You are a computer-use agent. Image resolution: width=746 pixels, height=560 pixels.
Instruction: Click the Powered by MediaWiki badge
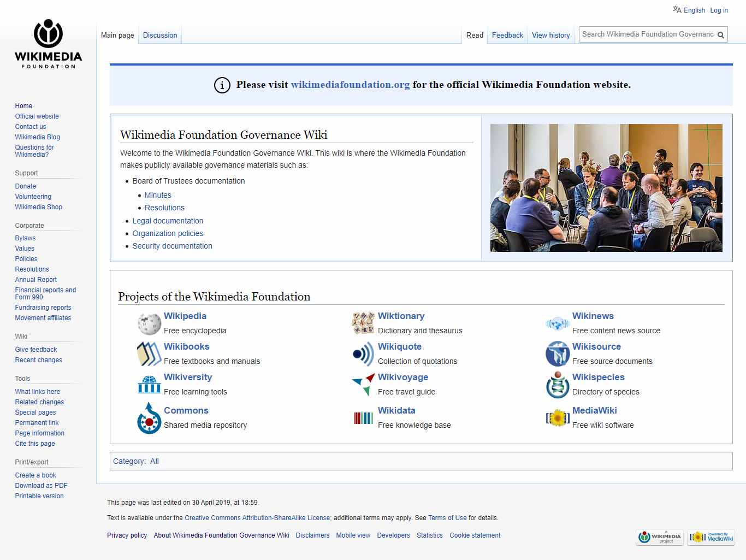tap(711, 537)
